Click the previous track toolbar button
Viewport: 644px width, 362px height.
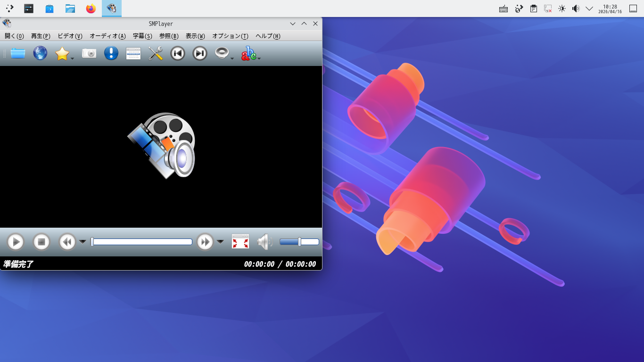click(178, 53)
